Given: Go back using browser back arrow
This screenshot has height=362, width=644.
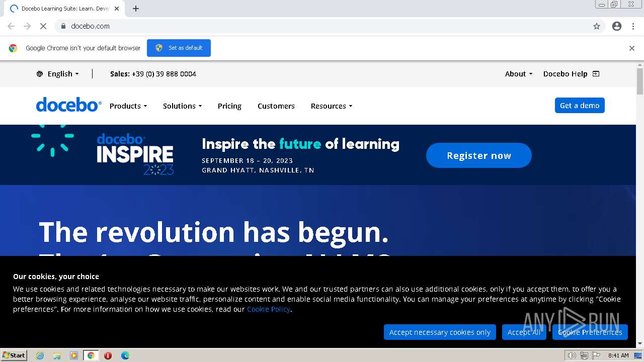Looking at the screenshot, I should pos(11,26).
